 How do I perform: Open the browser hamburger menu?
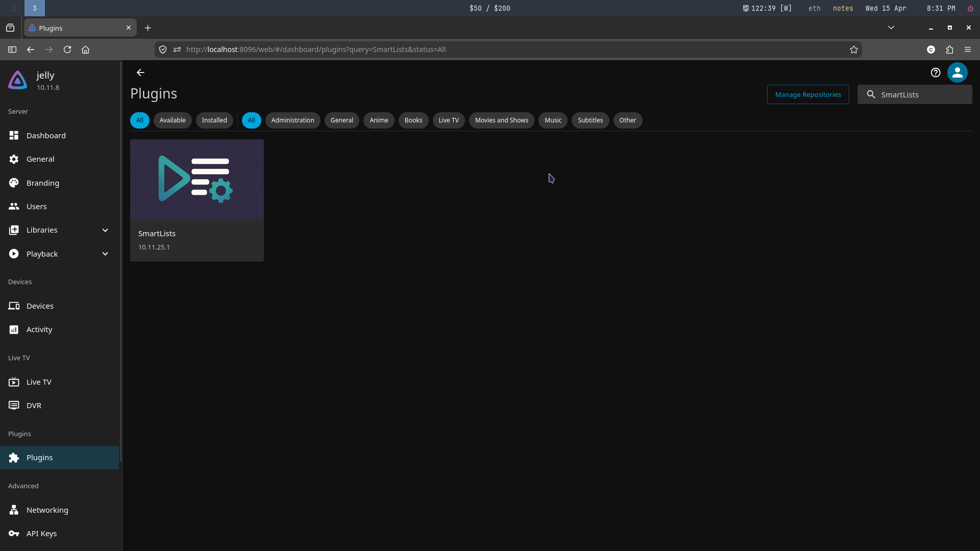tap(968, 49)
